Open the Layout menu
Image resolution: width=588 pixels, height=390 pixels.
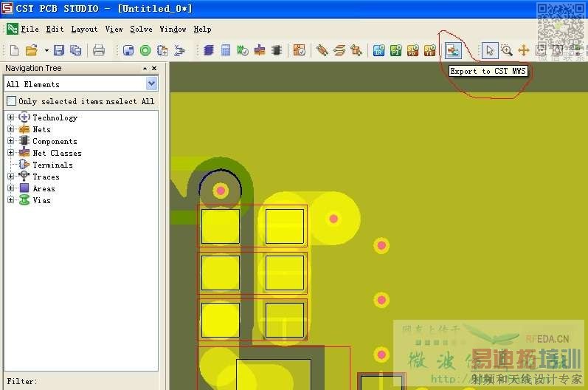84,29
